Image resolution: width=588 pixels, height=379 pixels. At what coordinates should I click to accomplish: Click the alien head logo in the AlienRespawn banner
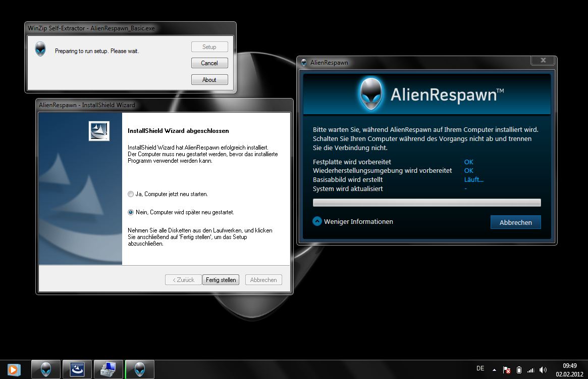click(371, 94)
